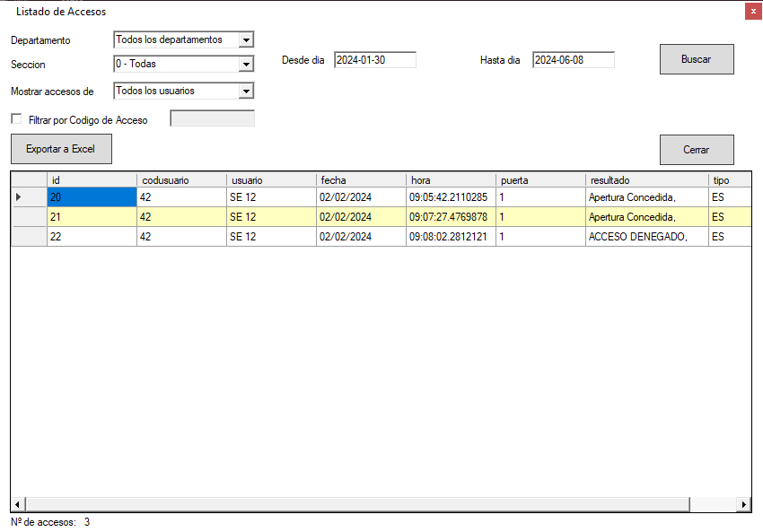Sort by the usuario column header
The width and height of the screenshot is (763, 532).
coord(271,180)
